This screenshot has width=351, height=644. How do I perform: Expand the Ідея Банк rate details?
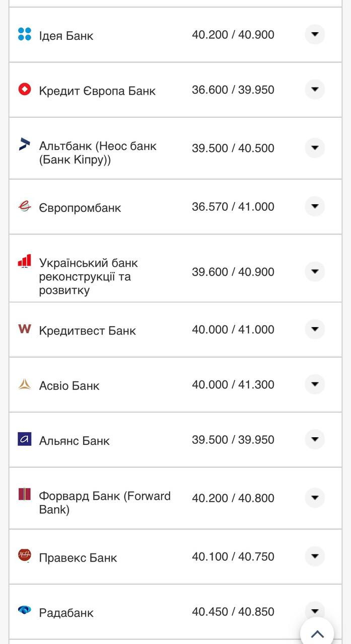tap(314, 35)
